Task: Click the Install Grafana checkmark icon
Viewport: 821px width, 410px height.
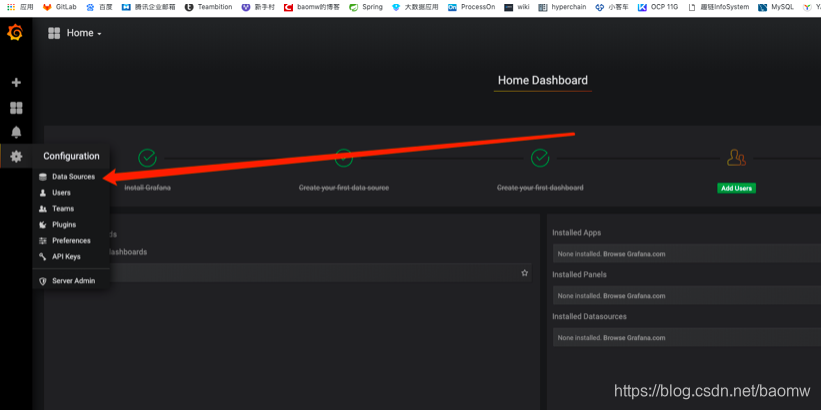Action: pyautogui.click(x=147, y=158)
